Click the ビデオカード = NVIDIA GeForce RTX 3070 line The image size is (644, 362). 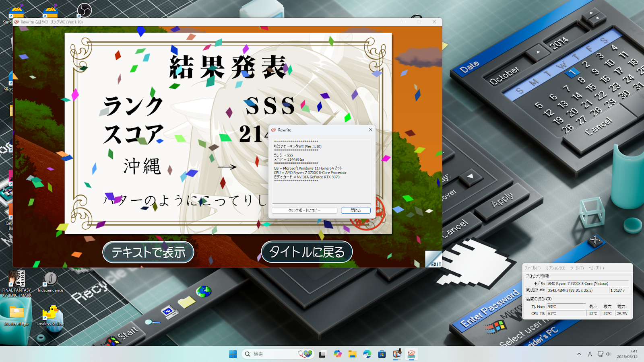(x=307, y=177)
